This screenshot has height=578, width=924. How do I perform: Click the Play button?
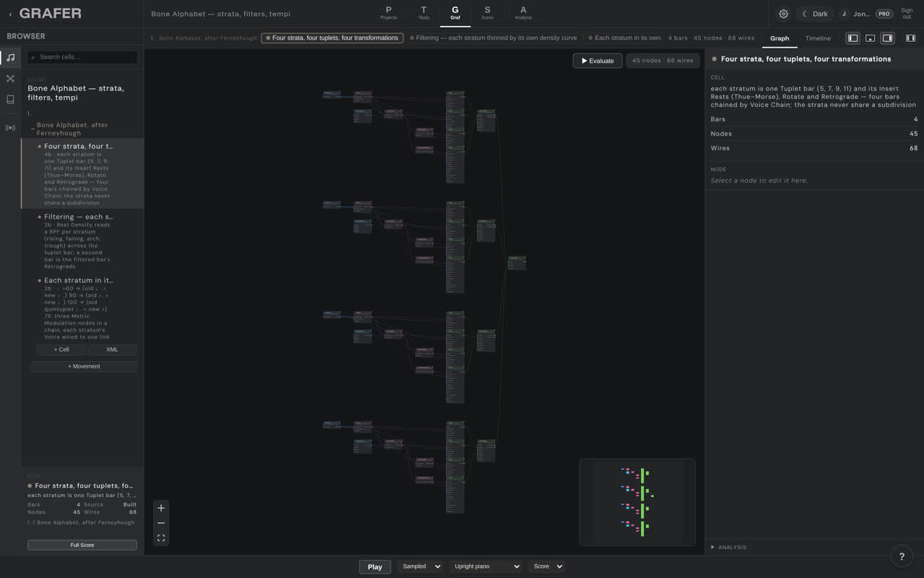(375, 566)
